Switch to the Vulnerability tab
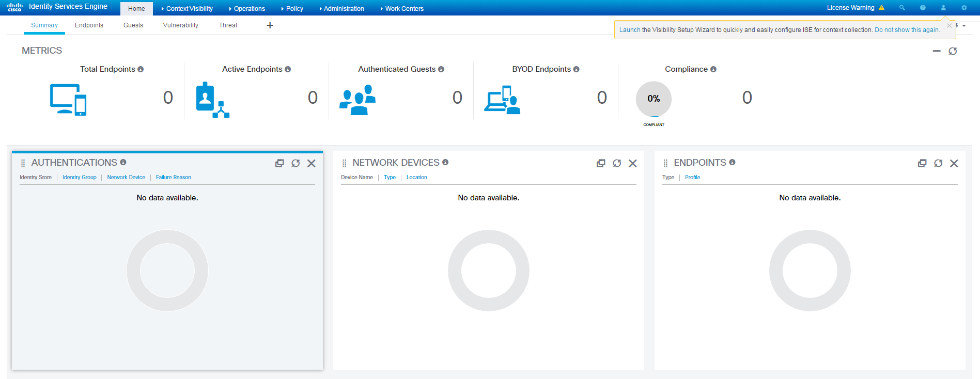 coord(180,25)
